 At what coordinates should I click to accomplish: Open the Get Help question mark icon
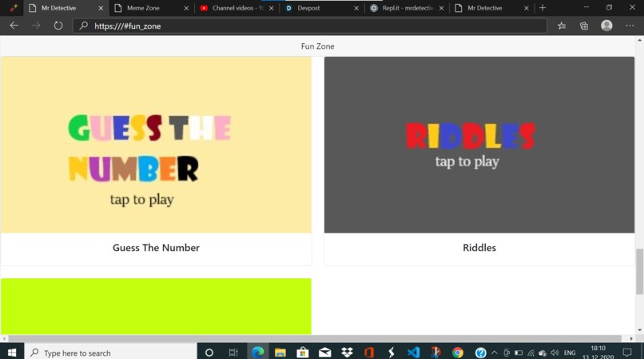(x=480, y=353)
